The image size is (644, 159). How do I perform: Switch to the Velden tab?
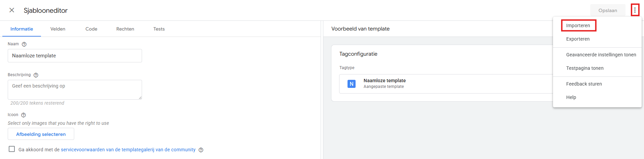(58, 29)
